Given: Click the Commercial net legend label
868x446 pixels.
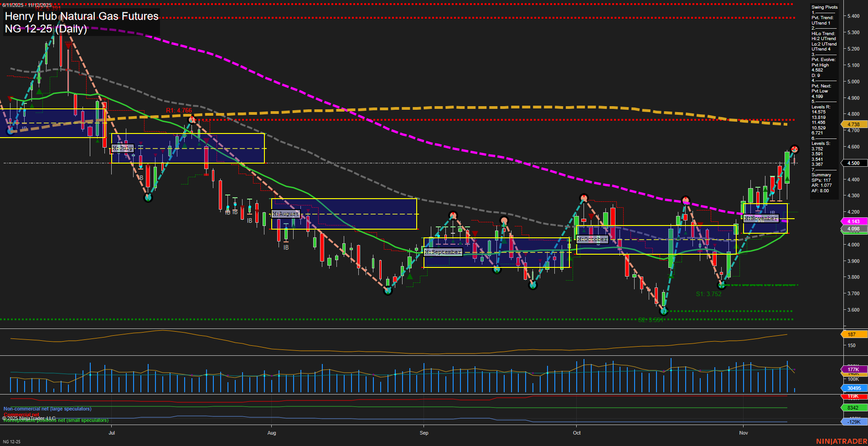Looking at the screenshot, I should 21,415.
